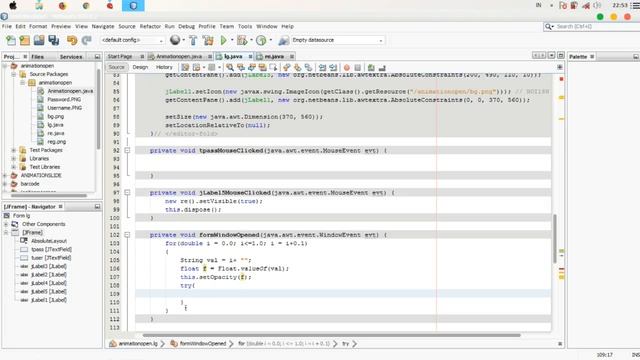Click the Comment icon in editor toolbar
Image resolution: width=640 pixels, height=360 pixels.
[x=371, y=67]
